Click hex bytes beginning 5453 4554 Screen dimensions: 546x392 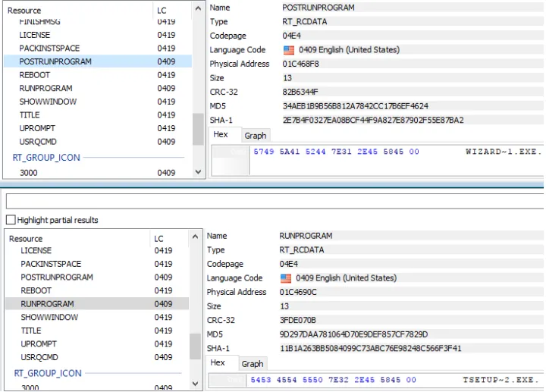click(x=333, y=380)
